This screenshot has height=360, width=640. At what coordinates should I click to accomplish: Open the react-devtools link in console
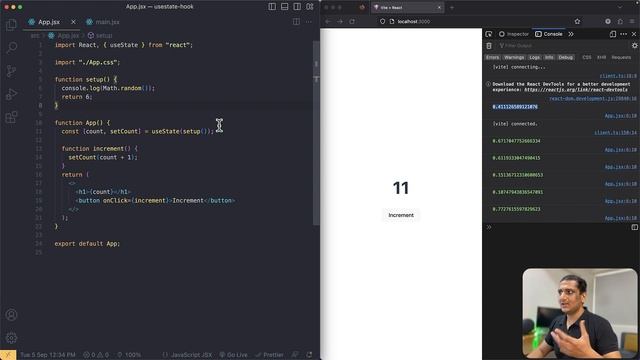click(576, 90)
